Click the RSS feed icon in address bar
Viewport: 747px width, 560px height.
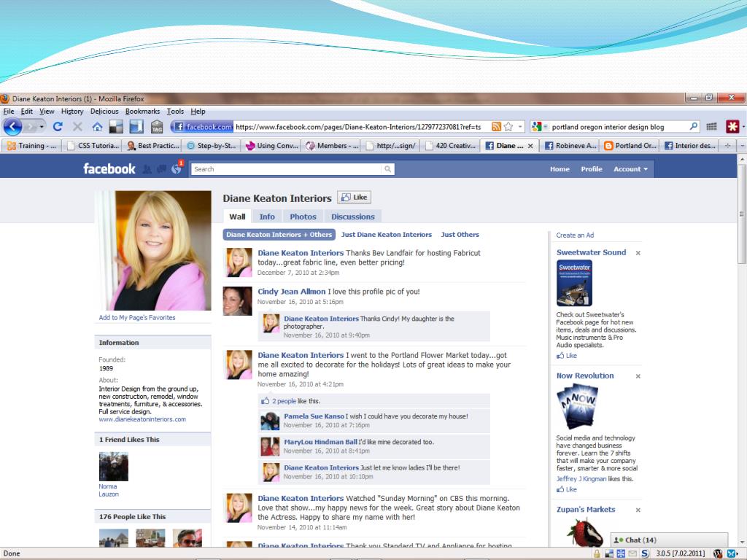click(497, 127)
